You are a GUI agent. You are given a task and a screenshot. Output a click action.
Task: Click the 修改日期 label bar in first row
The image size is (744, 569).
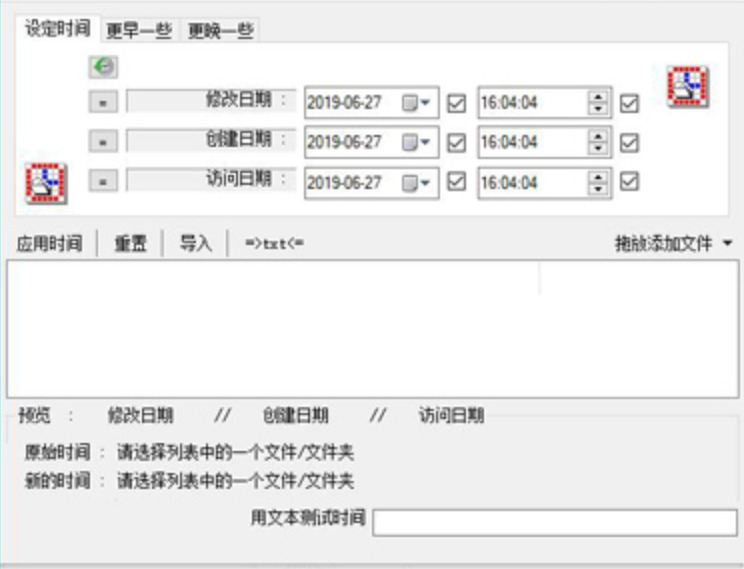[x=211, y=101]
